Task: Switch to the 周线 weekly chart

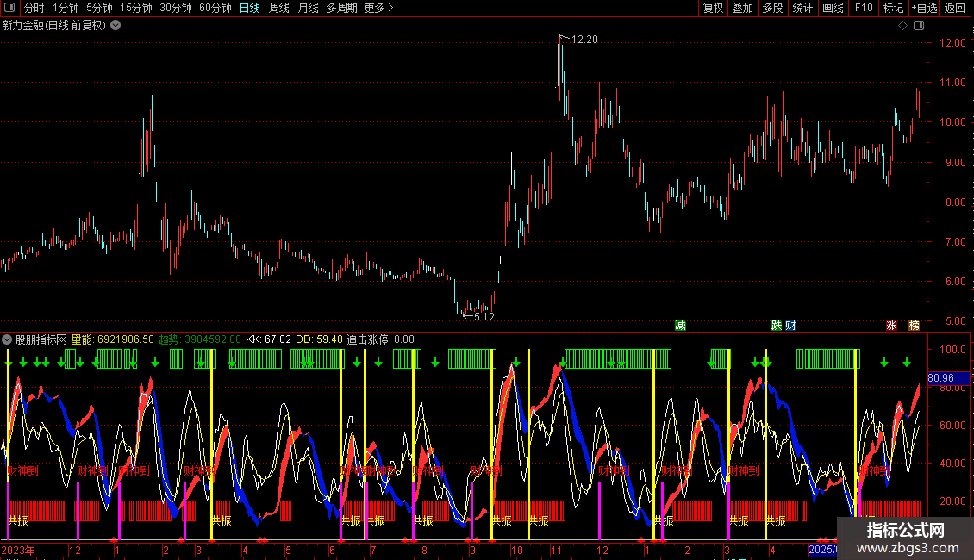Action: click(279, 8)
